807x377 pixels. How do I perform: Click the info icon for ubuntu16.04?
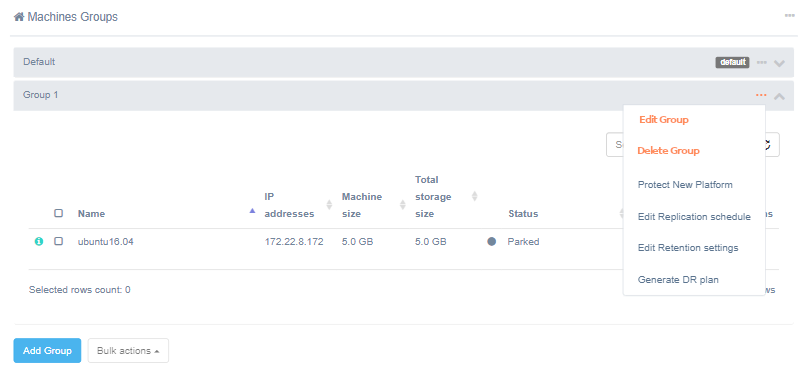(x=39, y=241)
